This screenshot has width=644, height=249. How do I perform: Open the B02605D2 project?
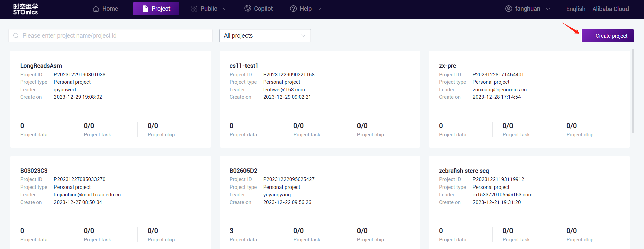[243, 171]
